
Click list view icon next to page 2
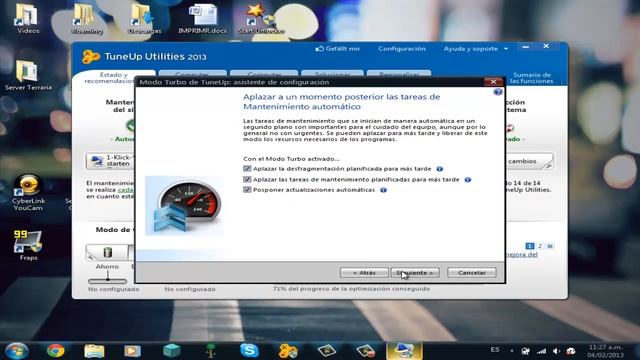pyautogui.click(x=550, y=246)
